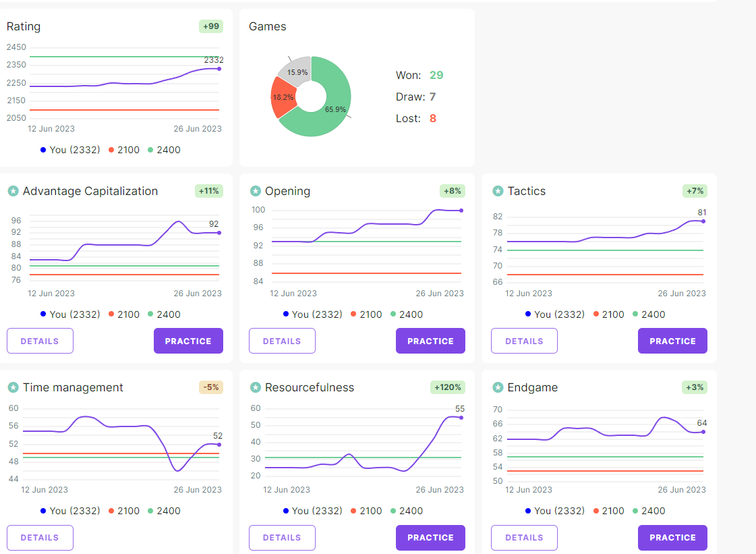Click the Won count 29
Viewport: 756px width, 554px height.
point(436,76)
